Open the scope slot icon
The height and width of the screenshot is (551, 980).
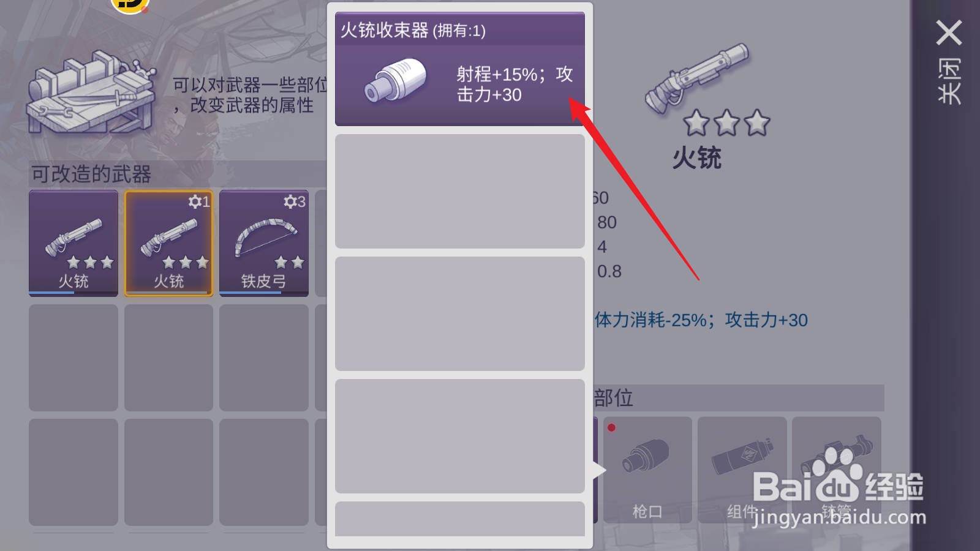pyautogui.click(x=837, y=470)
